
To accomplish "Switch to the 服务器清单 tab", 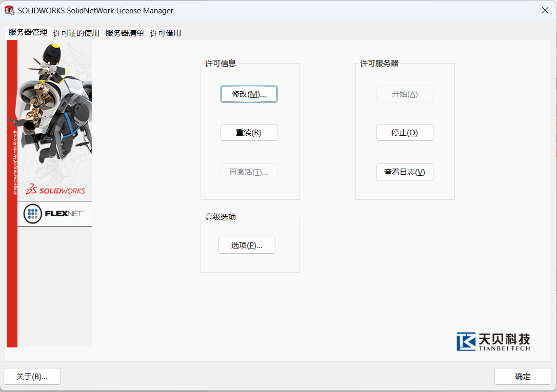I will (125, 33).
